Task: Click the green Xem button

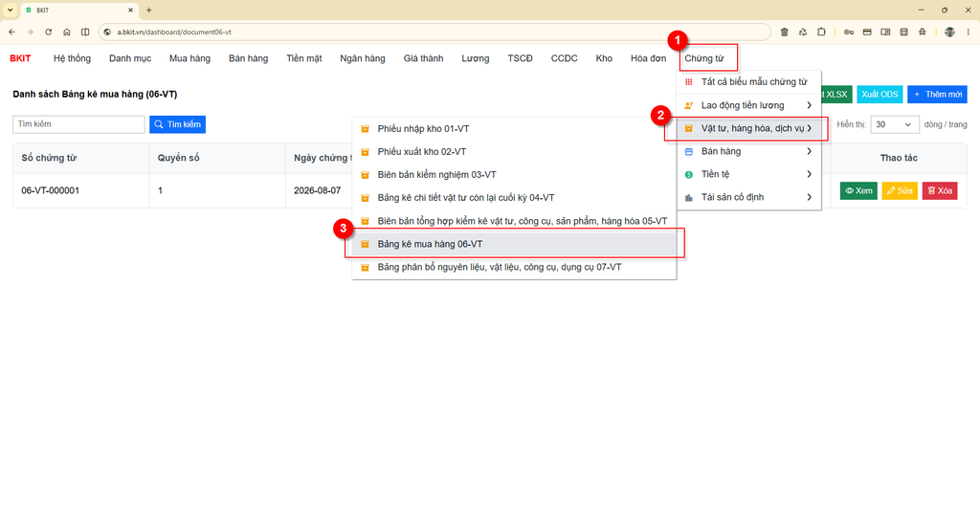Action: click(x=858, y=190)
